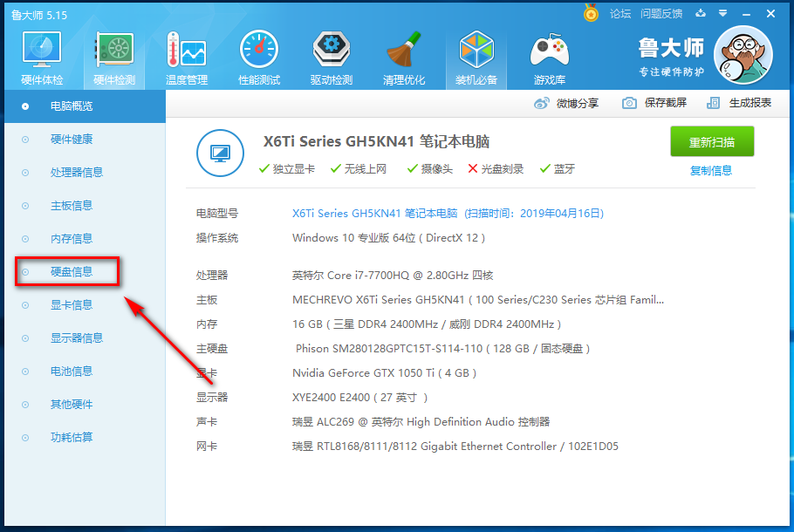Click the gold medal icon in title bar

pos(591,13)
